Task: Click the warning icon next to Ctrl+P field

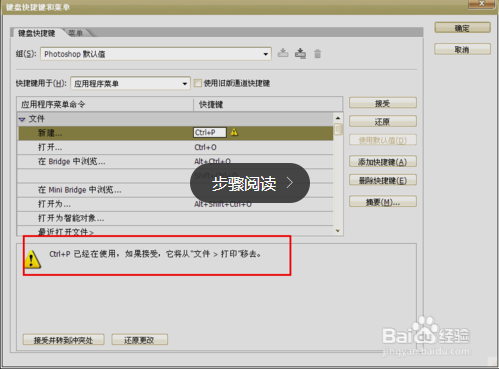Action: pyautogui.click(x=234, y=132)
